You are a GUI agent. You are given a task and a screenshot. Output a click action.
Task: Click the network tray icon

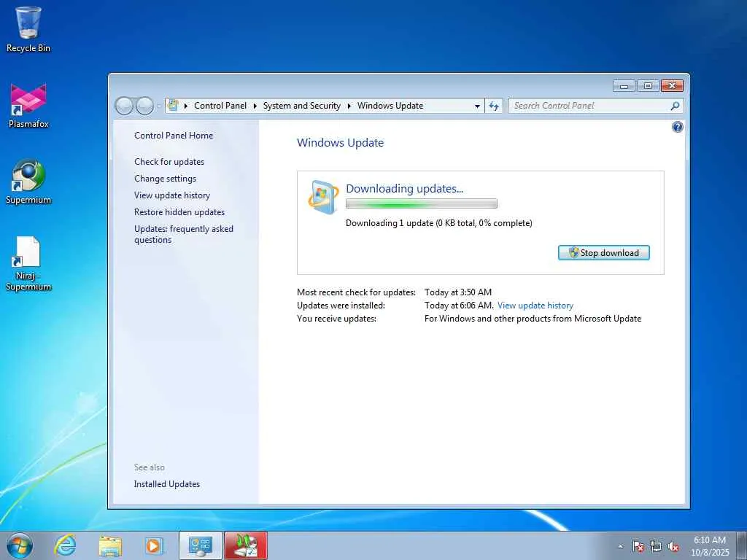point(656,546)
